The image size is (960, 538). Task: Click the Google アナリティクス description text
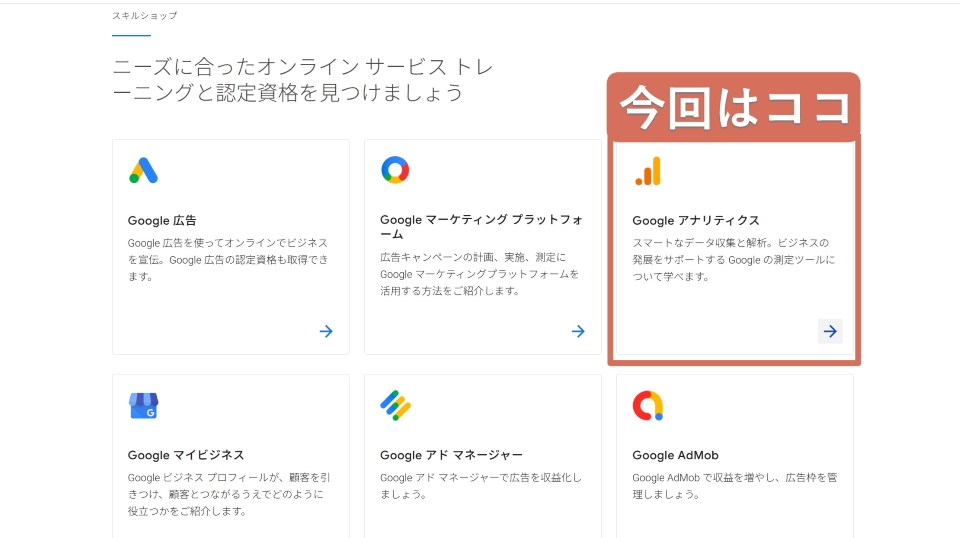733,259
